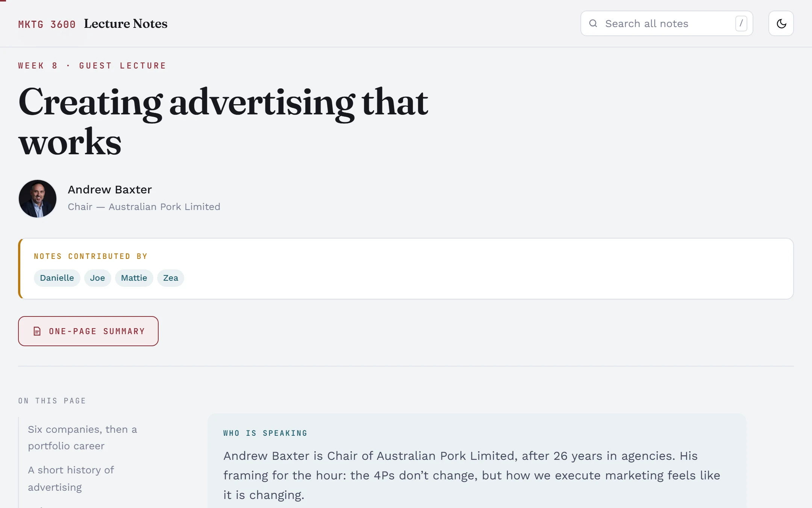Click Andrew Baxter's profile photo
The image size is (812, 508).
pyautogui.click(x=38, y=198)
